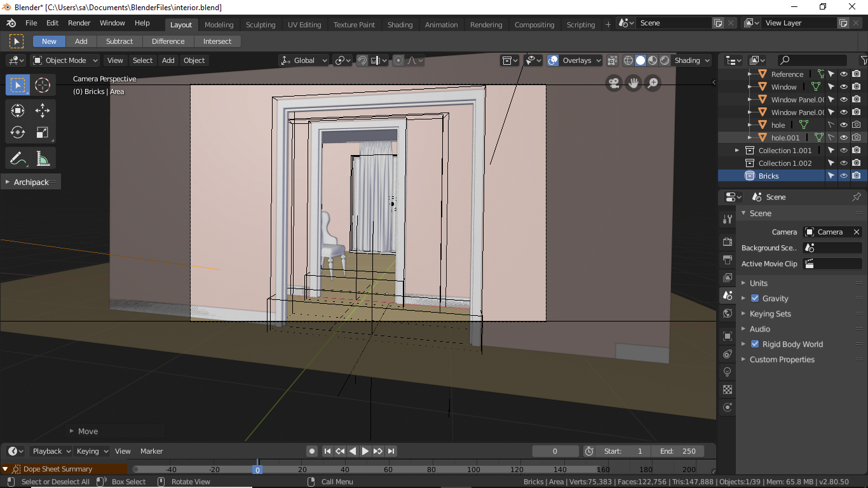Switch to wireframe shading mode
This screenshot has width=868, height=488.
point(628,60)
